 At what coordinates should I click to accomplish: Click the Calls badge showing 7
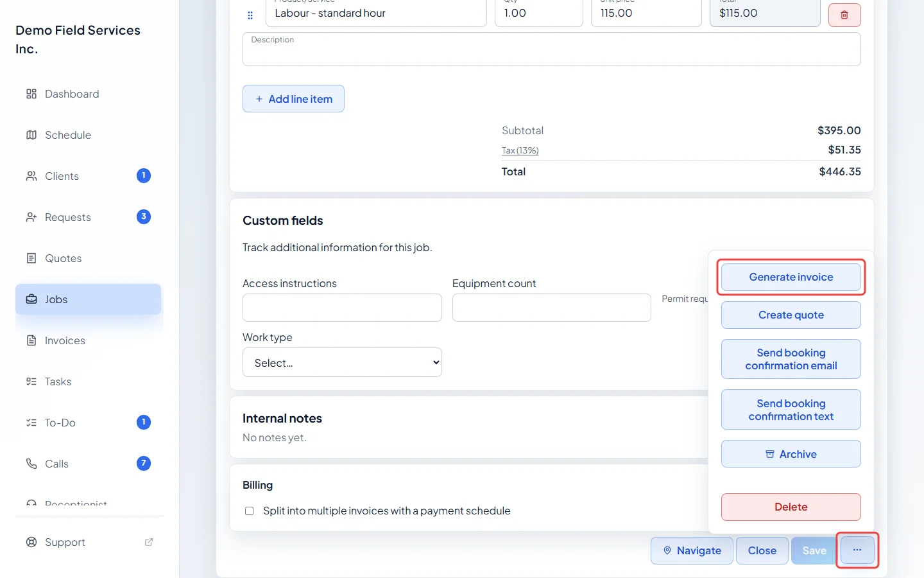(x=144, y=464)
